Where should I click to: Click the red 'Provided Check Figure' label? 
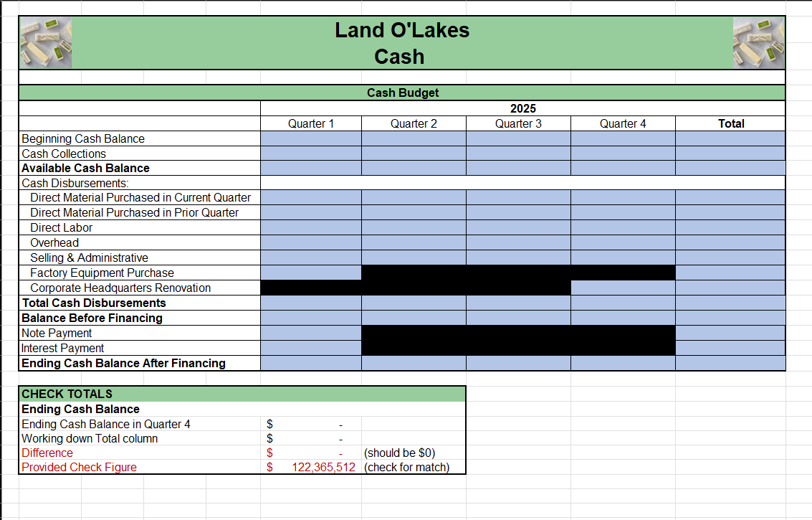coord(80,467)
